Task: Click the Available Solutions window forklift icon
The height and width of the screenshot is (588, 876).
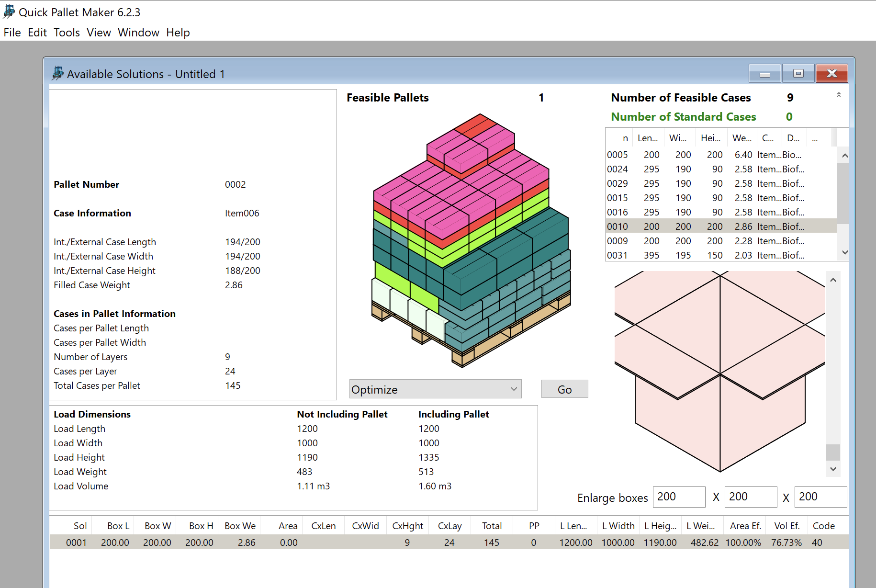Action: [58, 73]
